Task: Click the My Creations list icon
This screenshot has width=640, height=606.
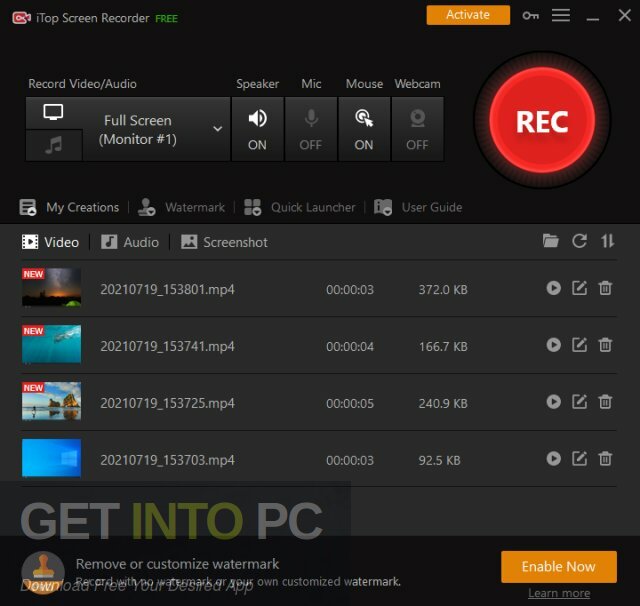Action: pos(28,207)
